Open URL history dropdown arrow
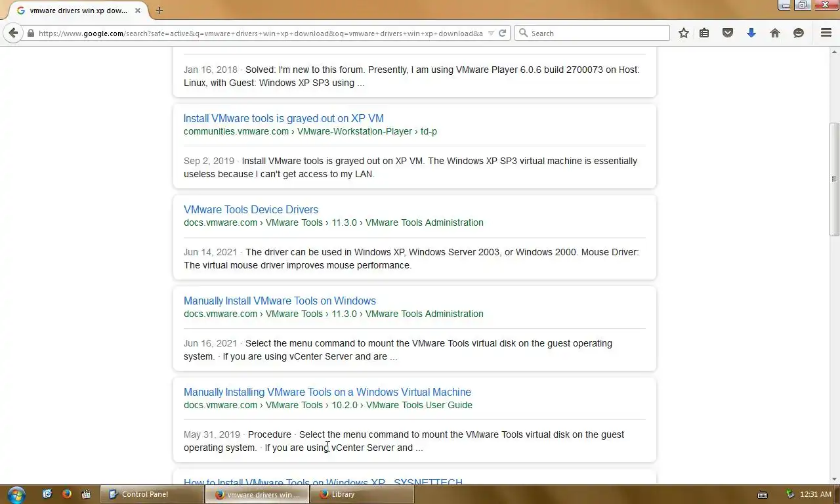Image resolution: width=840 pixels, height=504 pixels. 491,33
